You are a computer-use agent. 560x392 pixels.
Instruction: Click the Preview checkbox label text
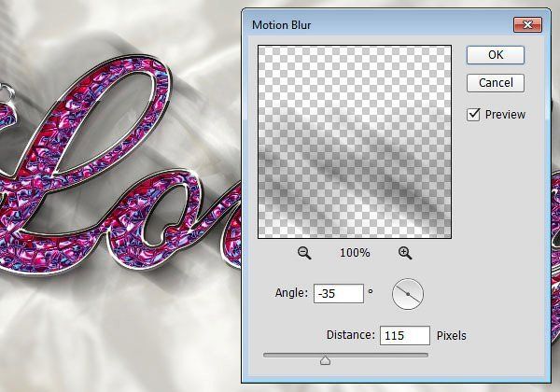point(505,115)
